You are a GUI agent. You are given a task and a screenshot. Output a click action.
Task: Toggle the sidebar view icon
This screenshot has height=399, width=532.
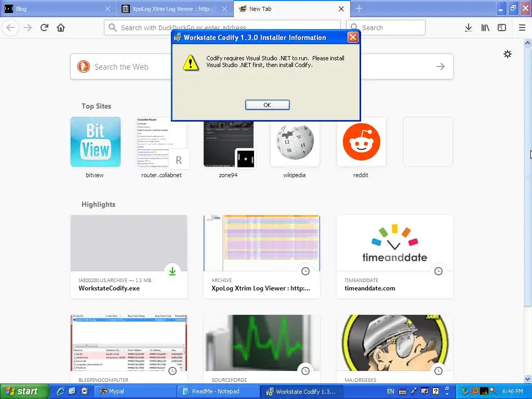(502, 28)
